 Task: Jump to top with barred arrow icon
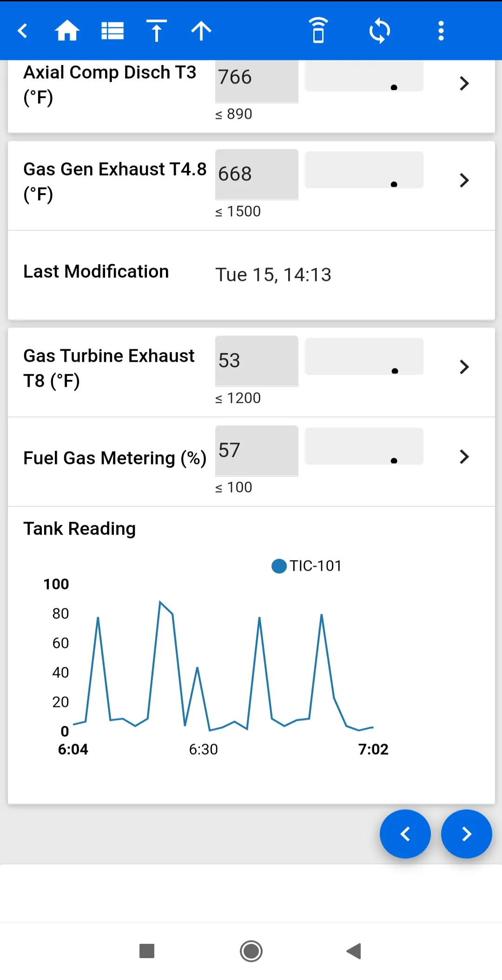pyautogui.click(x=157, y=31)
